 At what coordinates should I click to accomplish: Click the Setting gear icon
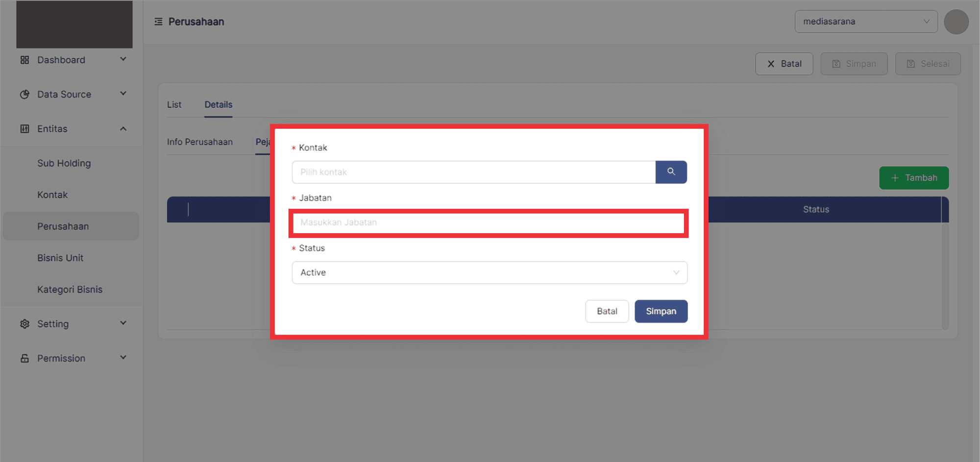coord(24,324)
